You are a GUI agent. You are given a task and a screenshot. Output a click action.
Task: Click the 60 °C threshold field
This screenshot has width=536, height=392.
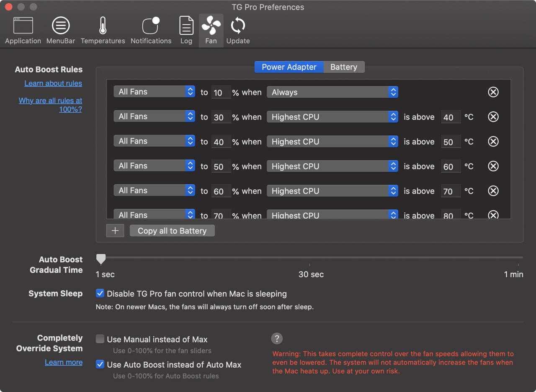click(x=451, y=167)
